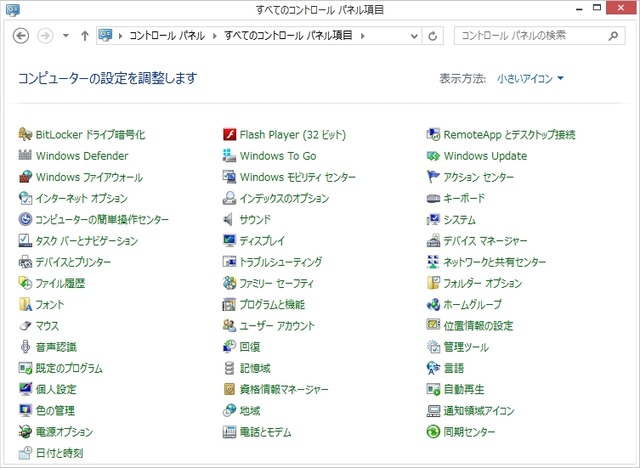Open the Windows ファイアウォール icon
Image resolution: width=640 pixels, height=468 pixels.
pyautogui.click(x=25, y=177)
